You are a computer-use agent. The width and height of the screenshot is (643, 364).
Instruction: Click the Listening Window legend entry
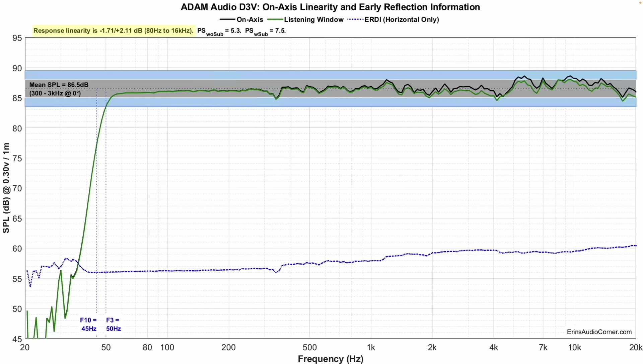click(x=306, y=19)
